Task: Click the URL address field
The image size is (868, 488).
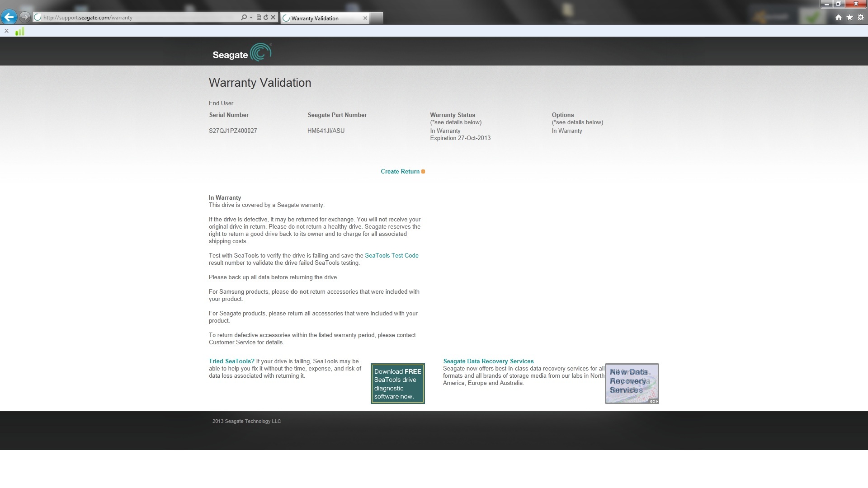Action: [136, 18]
